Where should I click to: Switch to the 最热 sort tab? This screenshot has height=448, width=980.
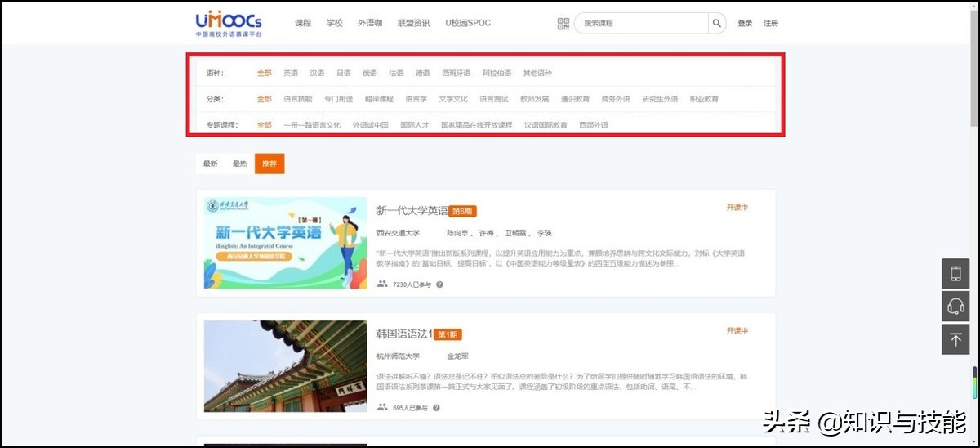[x=240, y=164]
